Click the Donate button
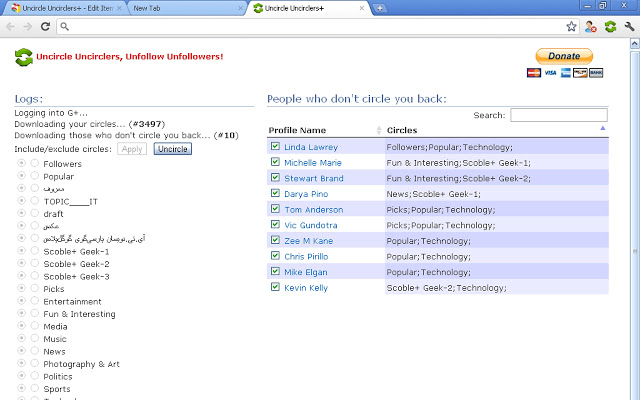The width and height of the screenshot is (640, 400). point(564,56)
